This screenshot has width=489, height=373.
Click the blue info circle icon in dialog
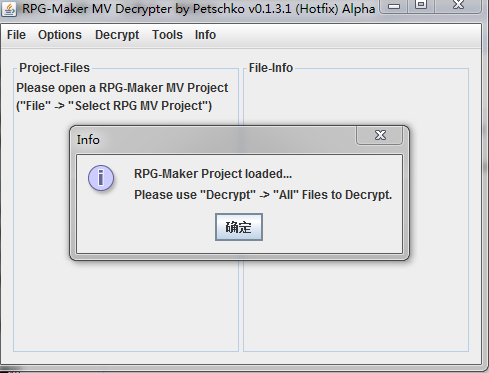[x=101, y=178]
